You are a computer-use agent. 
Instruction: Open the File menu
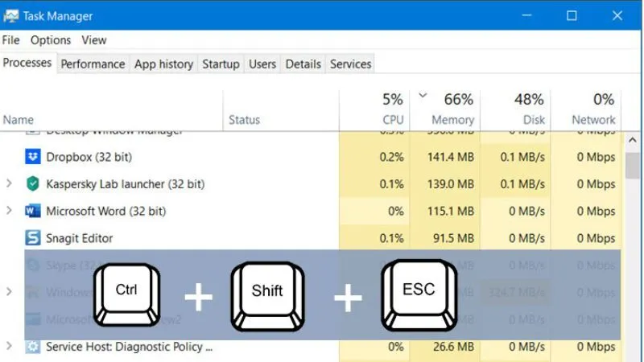11,40
